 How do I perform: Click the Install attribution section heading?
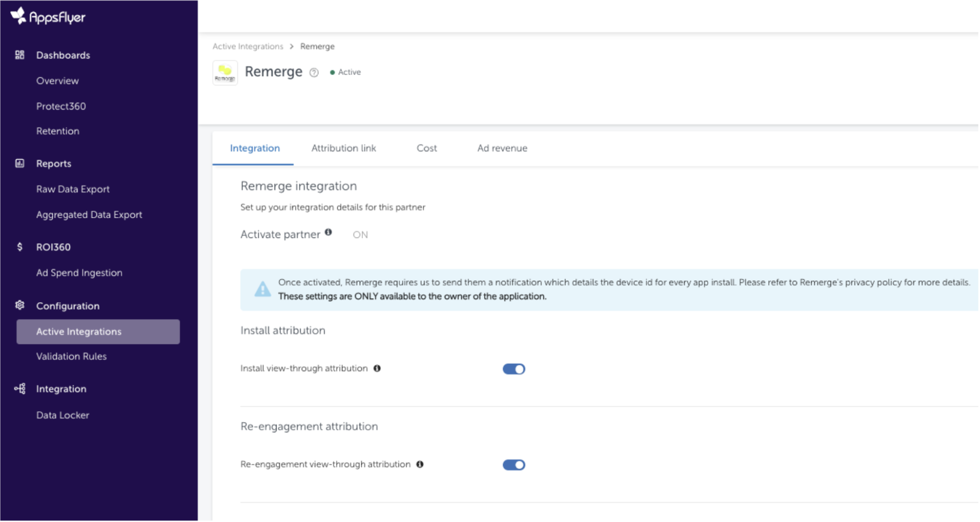(283, 330)
